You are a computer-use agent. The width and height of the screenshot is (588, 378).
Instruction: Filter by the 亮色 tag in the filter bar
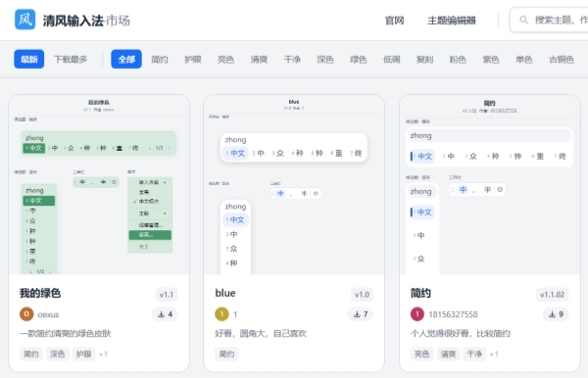[225, 59]
